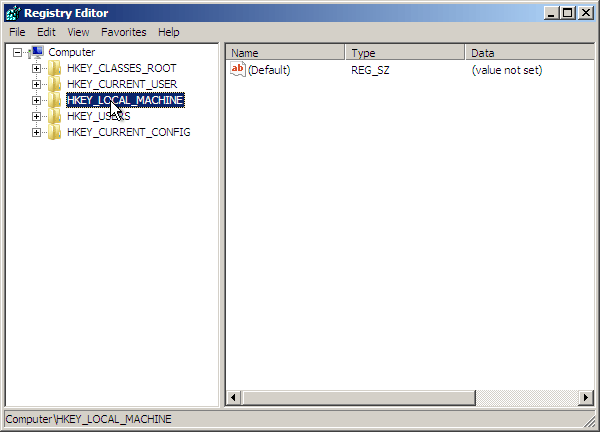
Task: Sort by the Data column header
Action: [x=530, y=52]
